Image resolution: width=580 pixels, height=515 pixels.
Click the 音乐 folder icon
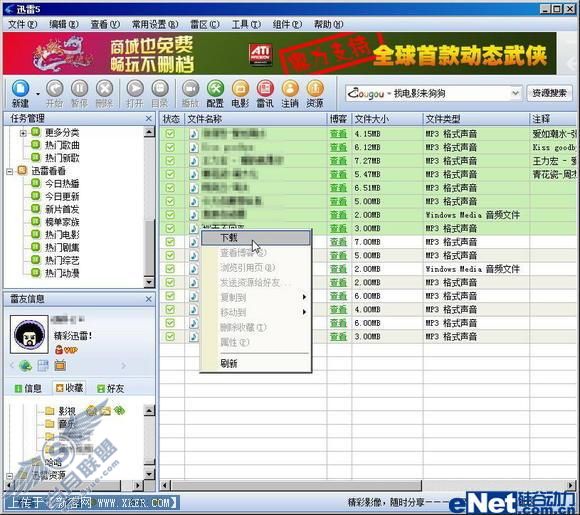pos(50,424)
